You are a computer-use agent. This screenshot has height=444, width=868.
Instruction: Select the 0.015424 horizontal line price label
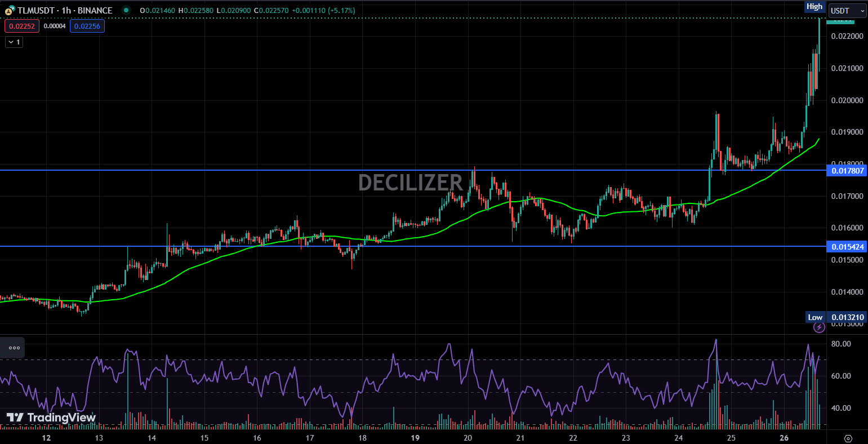(x=846, y=246)
